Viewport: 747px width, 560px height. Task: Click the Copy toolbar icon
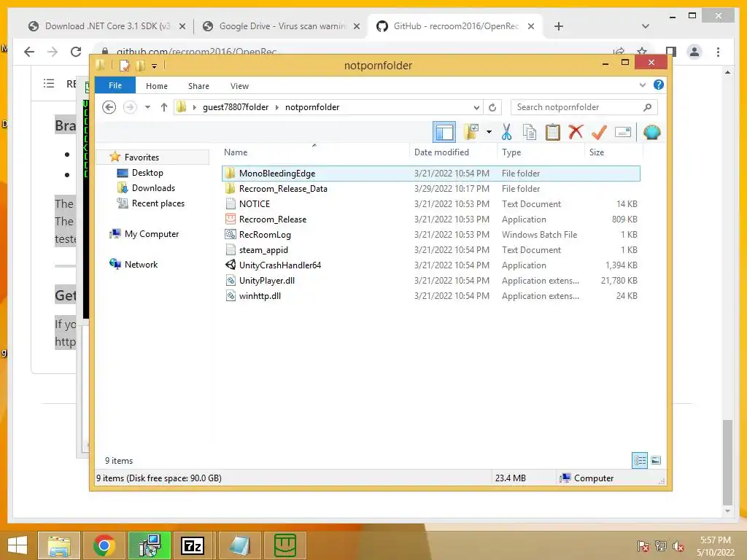coord(530,132)
